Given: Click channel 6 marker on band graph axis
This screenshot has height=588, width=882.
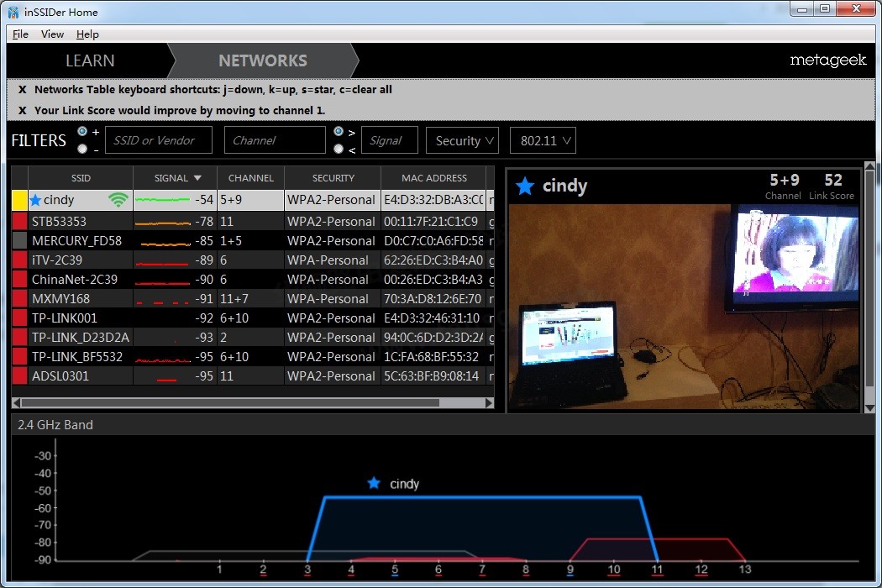Looking at the screenshot, I should [438, 569].
